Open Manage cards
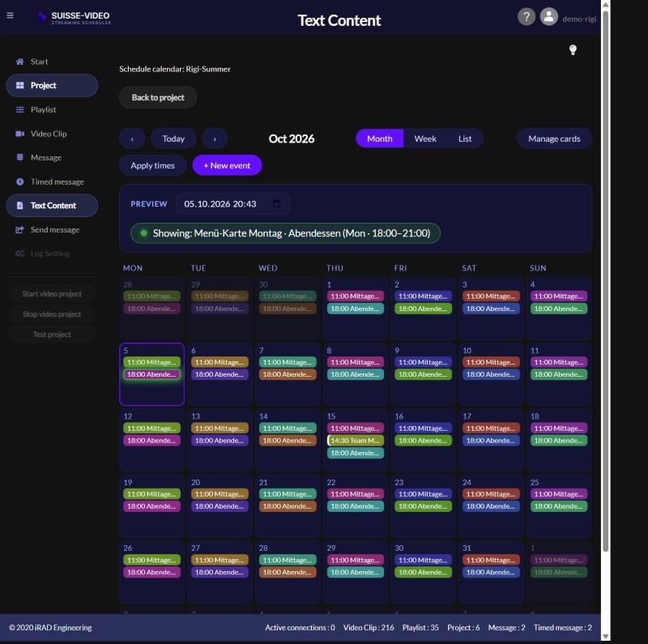Image resolution: width=648 pixels, height=644 pixels. pos(554,139)
